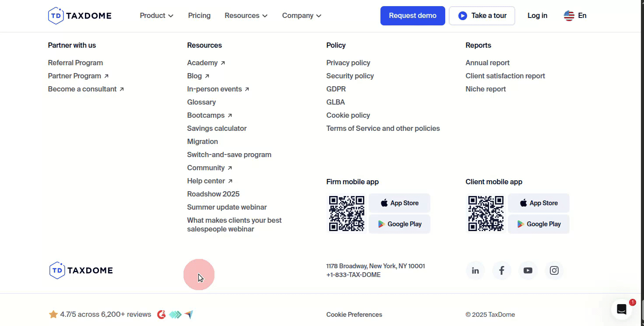Click the footer TaxDome logo

81,270
